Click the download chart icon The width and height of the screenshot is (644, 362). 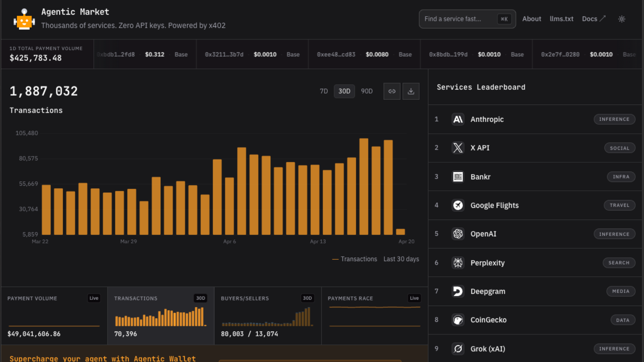click(x=411, y=91)
